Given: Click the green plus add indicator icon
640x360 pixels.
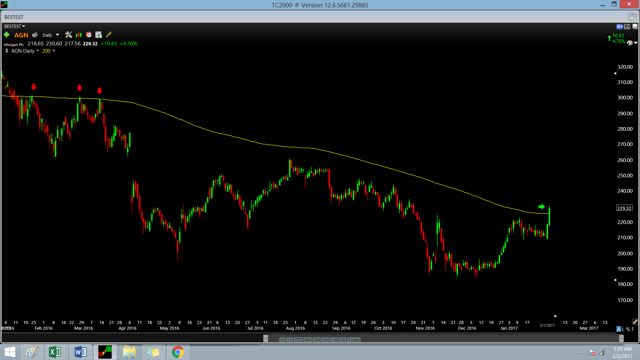Looking at the screenshot, I should (x=7, y=35).
